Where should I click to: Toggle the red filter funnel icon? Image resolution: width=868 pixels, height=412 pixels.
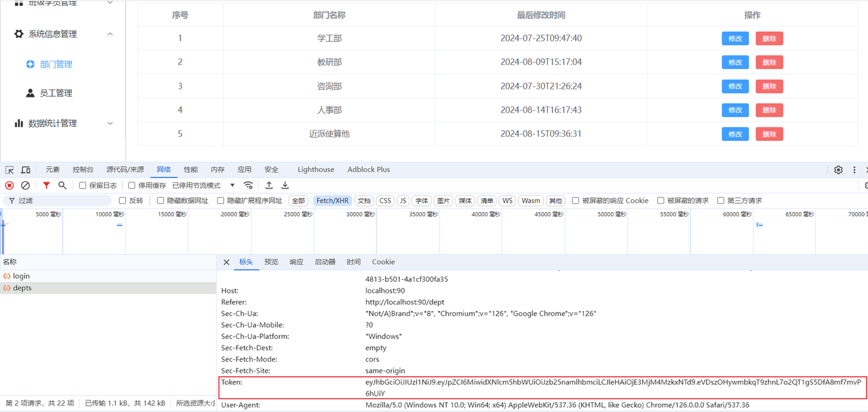[x=46, y=185]
